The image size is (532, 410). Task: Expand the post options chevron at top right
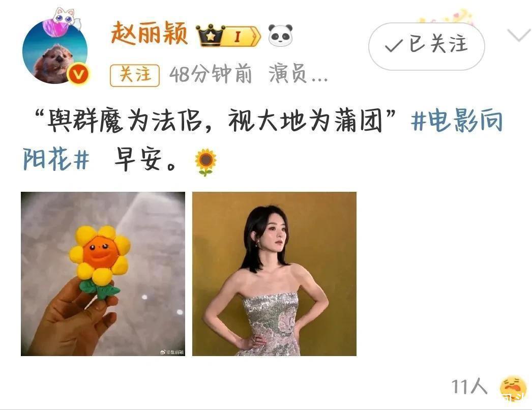[519, 35]
